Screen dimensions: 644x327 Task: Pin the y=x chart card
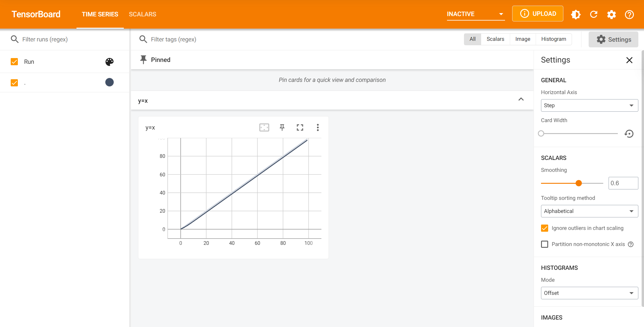(282, 127)
